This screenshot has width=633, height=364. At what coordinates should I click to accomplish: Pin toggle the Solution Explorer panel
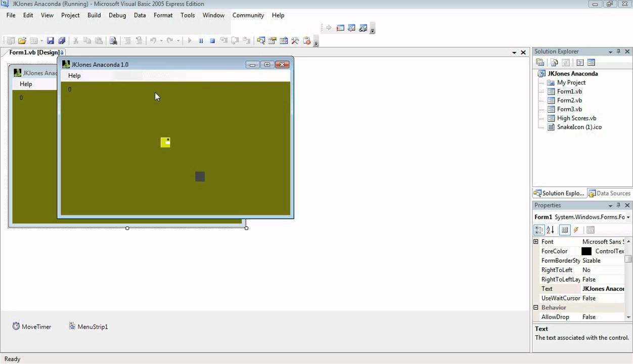coord(618,52)
